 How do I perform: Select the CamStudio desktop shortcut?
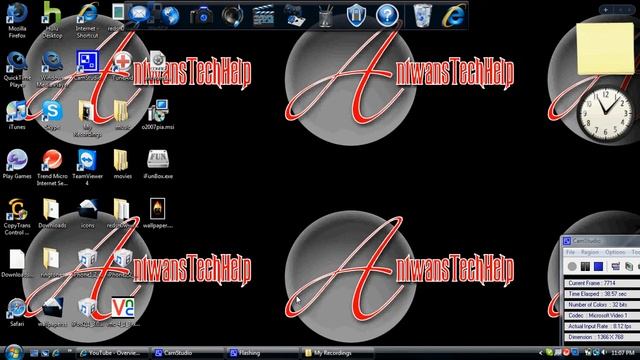click(x=87, y=65)
